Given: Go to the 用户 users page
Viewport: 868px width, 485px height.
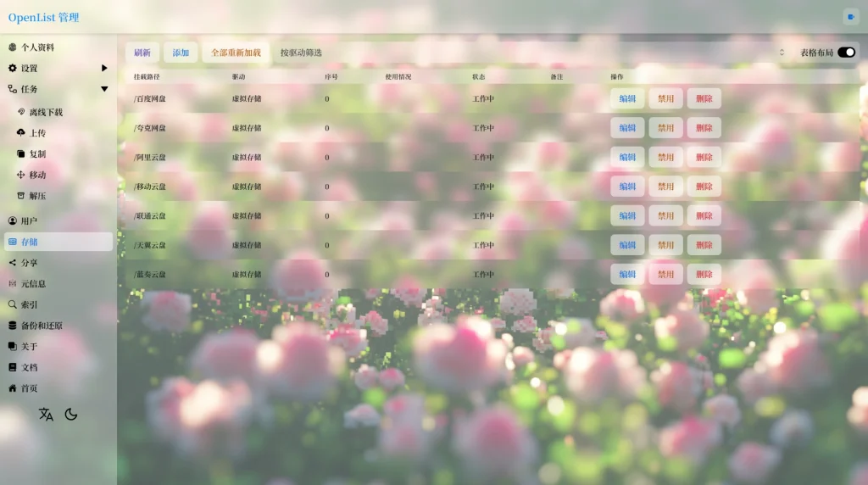Looking at the screenshot, I should click(29, 221).
